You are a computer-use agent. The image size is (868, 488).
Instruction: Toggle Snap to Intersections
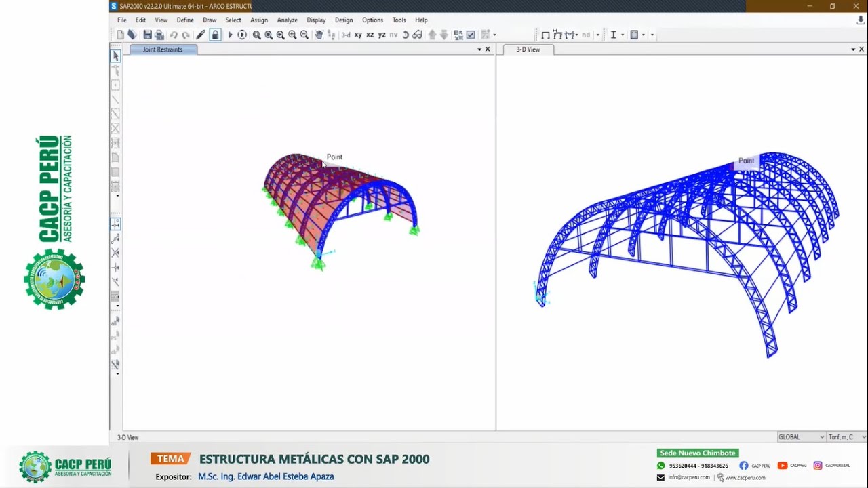pyautogui.click(x=115, y=253)
